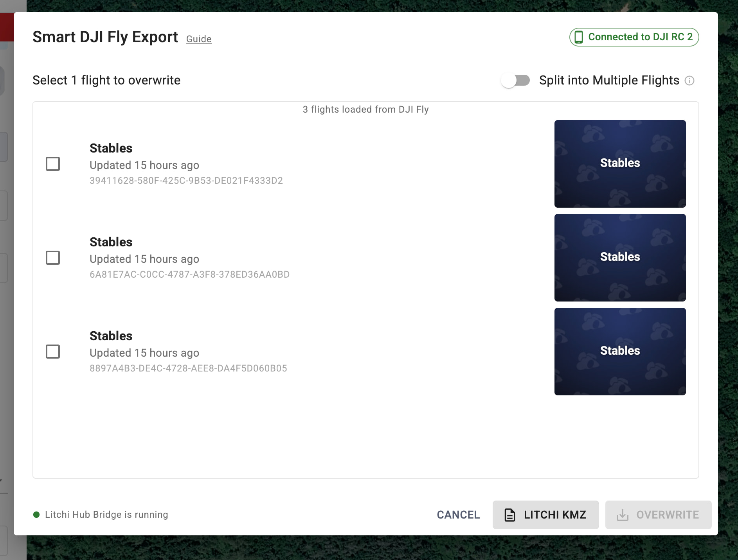The width and height of the screenshot is (738, 560).
Task: Click the LITCHI KMZ label to export
Action: (555, 515)
